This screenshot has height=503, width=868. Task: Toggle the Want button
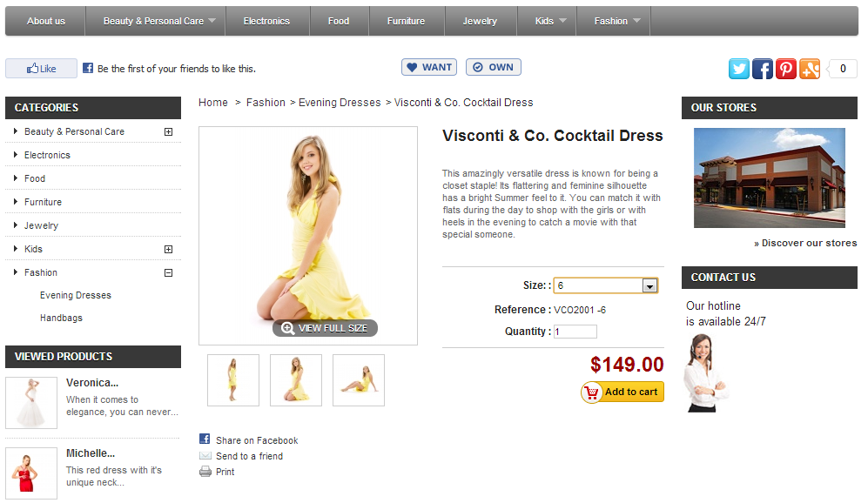tap(429, 67)
